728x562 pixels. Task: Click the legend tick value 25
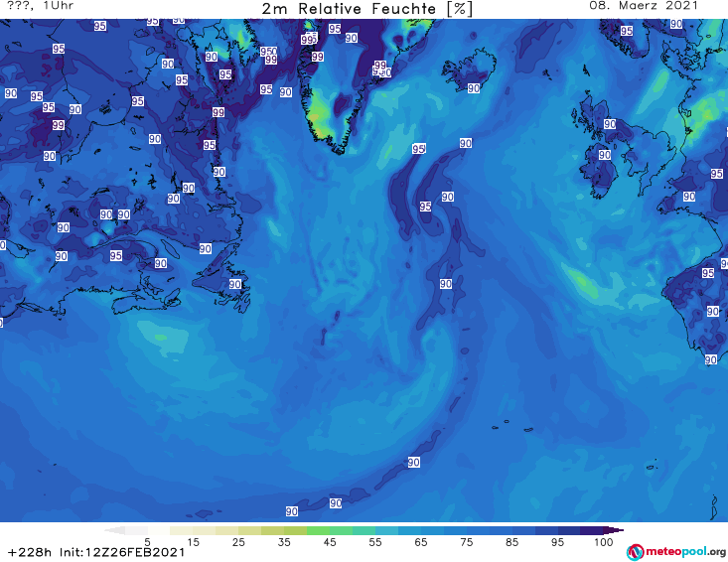pyautogui.click(x=238, y=542)
